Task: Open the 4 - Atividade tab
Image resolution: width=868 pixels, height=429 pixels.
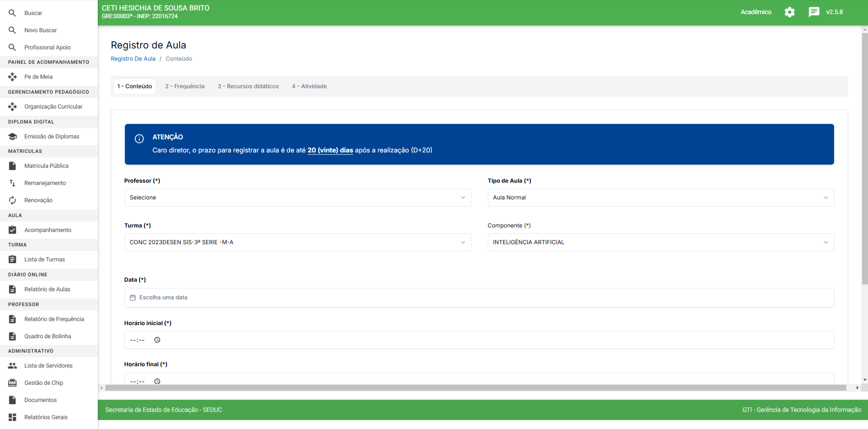Action: (x=309, y=86)
